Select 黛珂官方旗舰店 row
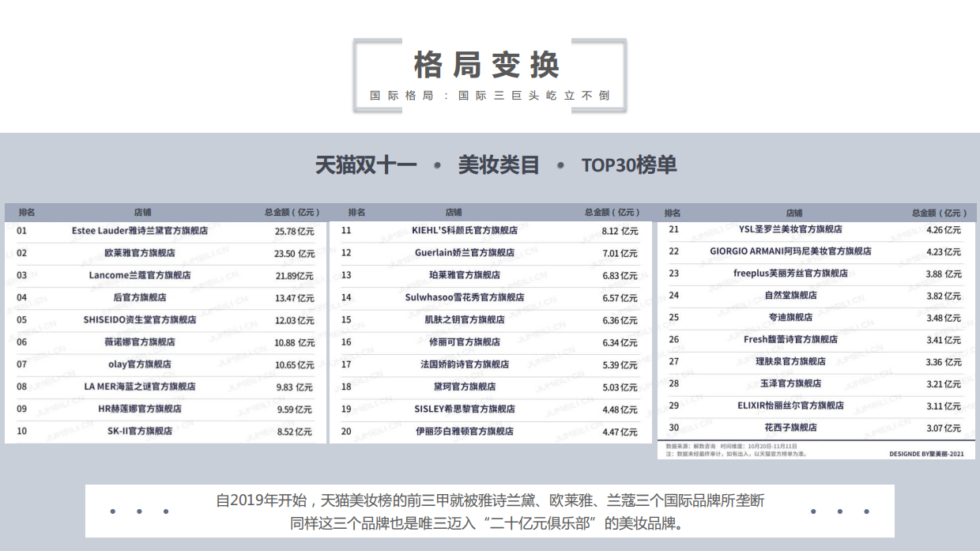Image resolution: width=980 pixels, height=551 pixels. (x=491, y=387)
